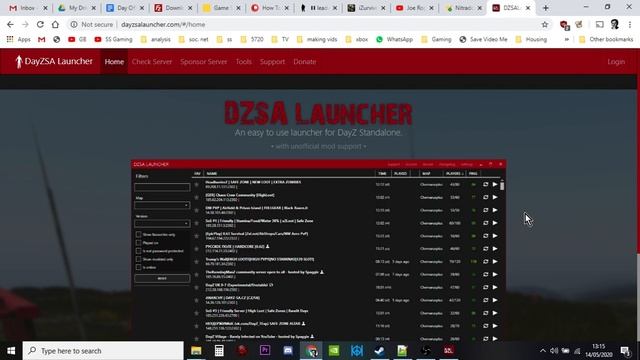Expand the analysis bookmarks folder
Image resolution: width=640 pixels, height=360 pixels.
click(x=156, y=40)
